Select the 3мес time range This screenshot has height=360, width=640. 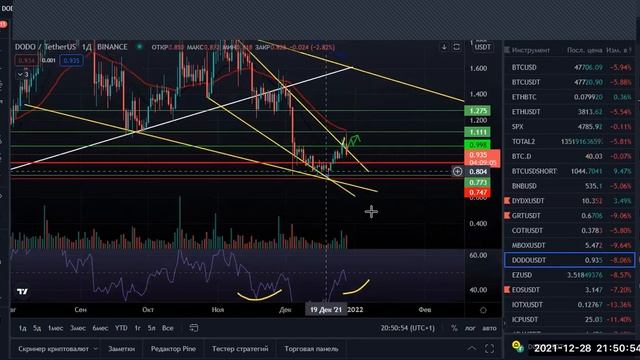(78, 328)
